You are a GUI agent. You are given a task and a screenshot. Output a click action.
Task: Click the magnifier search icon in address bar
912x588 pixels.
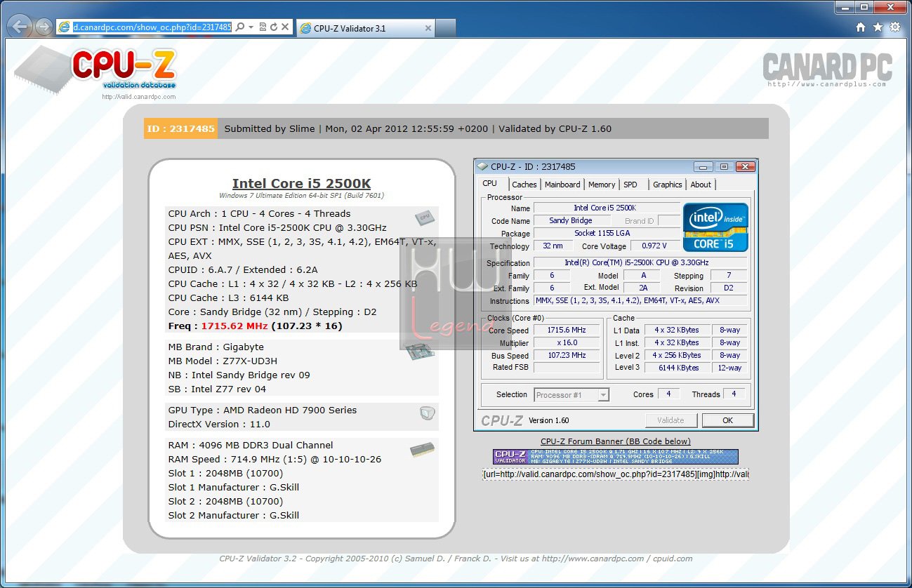tap(239, 27)
